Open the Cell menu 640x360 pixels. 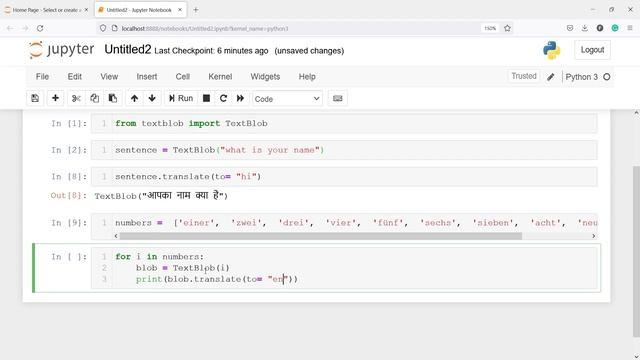[182, 77]
